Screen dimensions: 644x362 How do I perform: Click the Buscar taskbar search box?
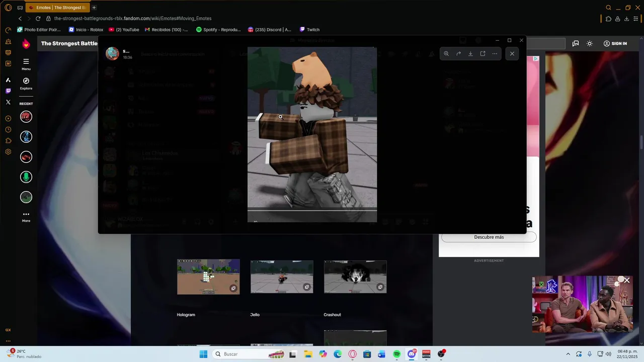point(249,354)
